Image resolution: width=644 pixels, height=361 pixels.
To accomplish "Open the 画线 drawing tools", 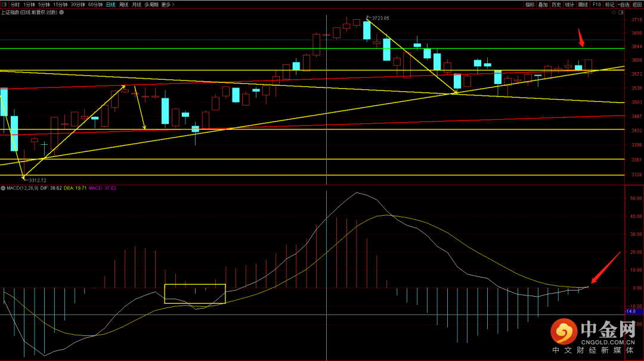I will point(583,4).
